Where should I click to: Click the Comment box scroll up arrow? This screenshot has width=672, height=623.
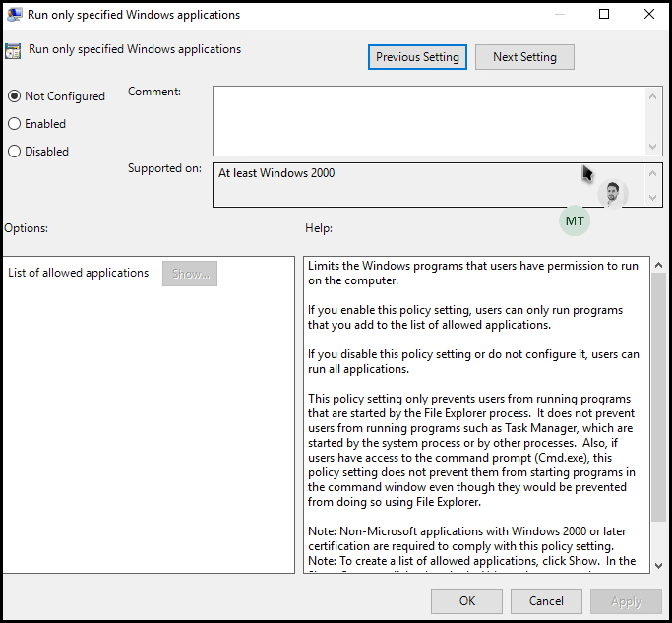click(652, 96)
